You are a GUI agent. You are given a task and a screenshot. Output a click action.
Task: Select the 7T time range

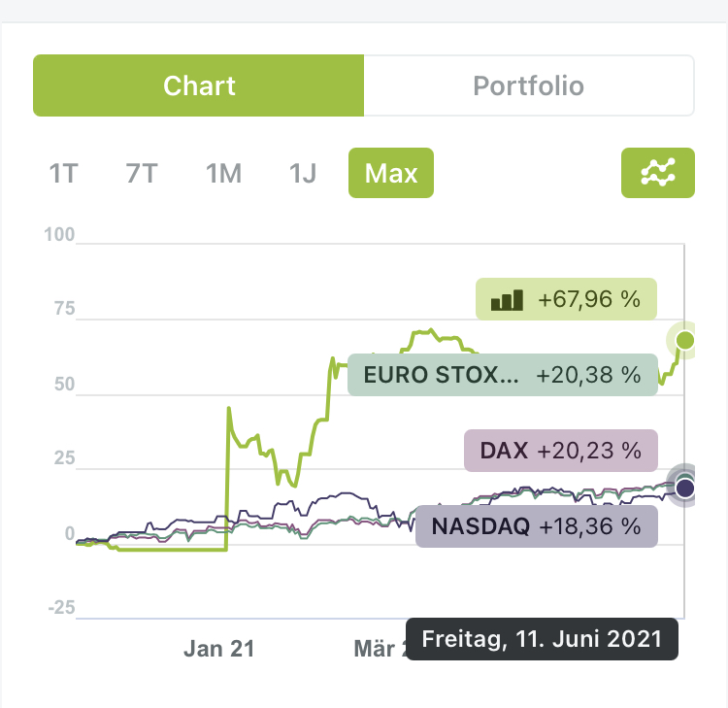point(142,174)
